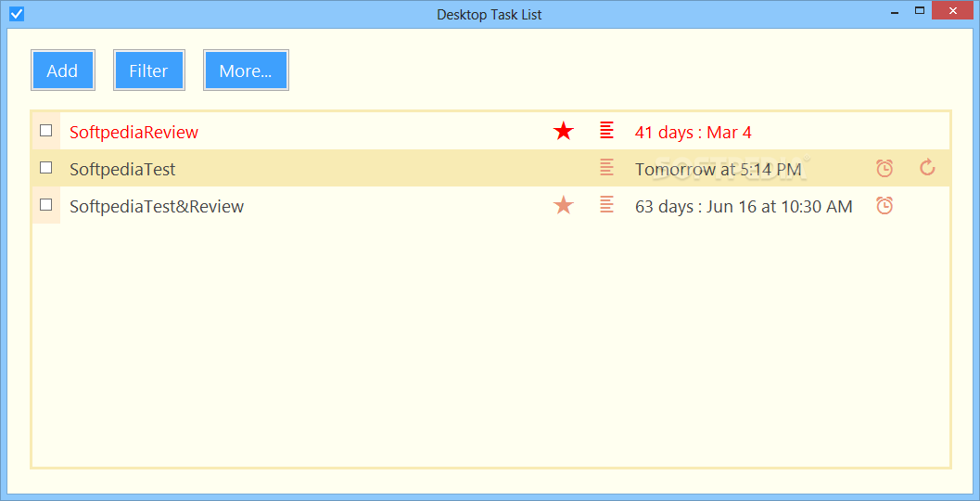Open the Filter options
Screen dimensions: 980x501
[x=148, y=71]
